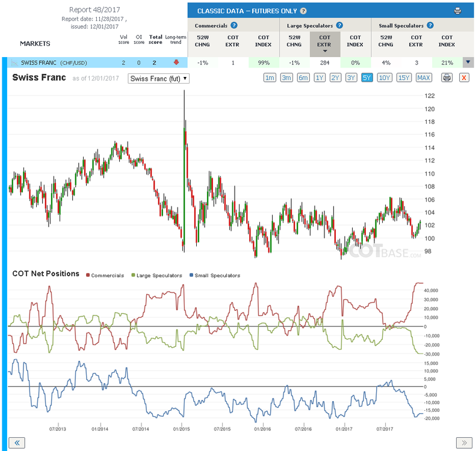Sort by Large Speculators COT EXTR
This screenshot has width=476, height=451.
tap(324, 44)
